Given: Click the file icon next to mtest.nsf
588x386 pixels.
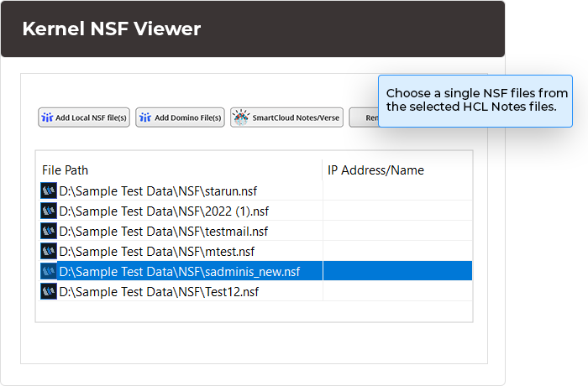Looking at the screenshot, I should click(x=49, y=251).
